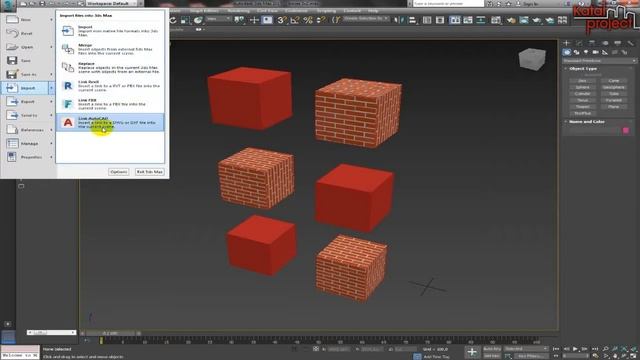Open the Create Selection Set dropdown

tap(365, 19)
